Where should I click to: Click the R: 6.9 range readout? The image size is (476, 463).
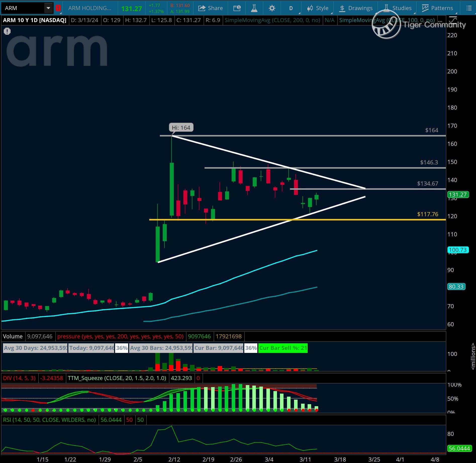tap(213, 20)
